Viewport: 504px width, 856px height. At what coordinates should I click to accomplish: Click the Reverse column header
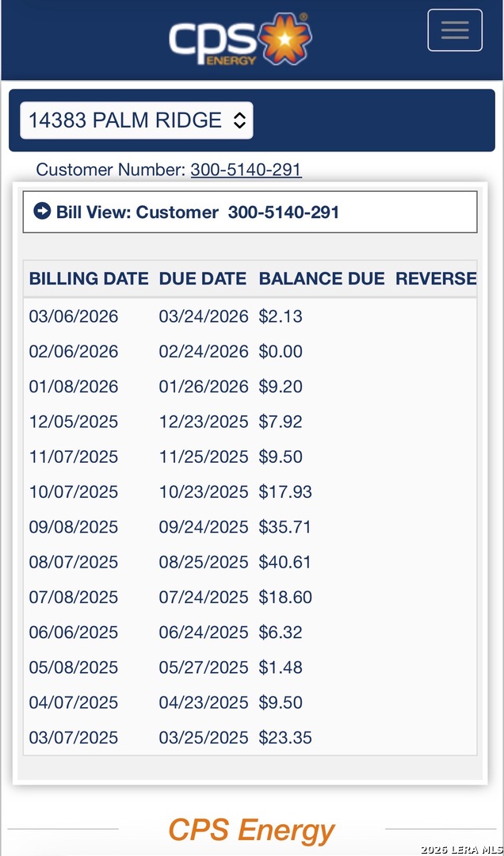pyautogui.click(x=436, y=279)
